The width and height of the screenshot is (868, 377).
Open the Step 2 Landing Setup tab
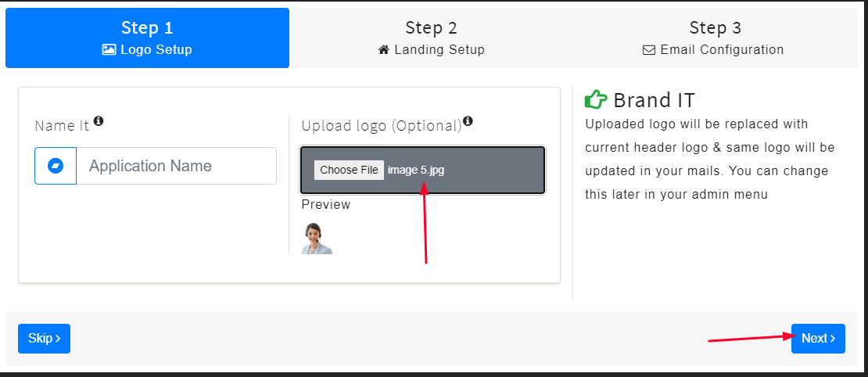431,38
